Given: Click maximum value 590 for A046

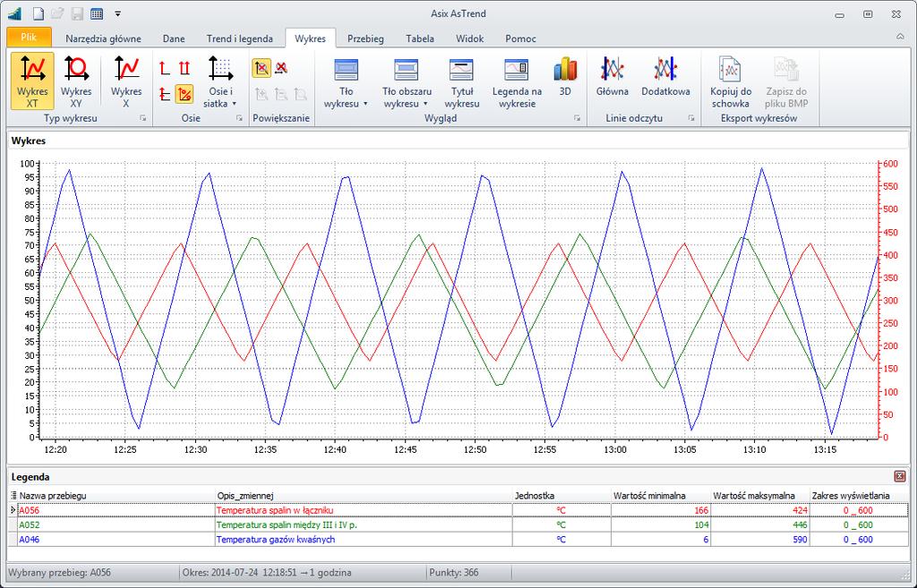Looking at the screenshot, I should [800, 540].
